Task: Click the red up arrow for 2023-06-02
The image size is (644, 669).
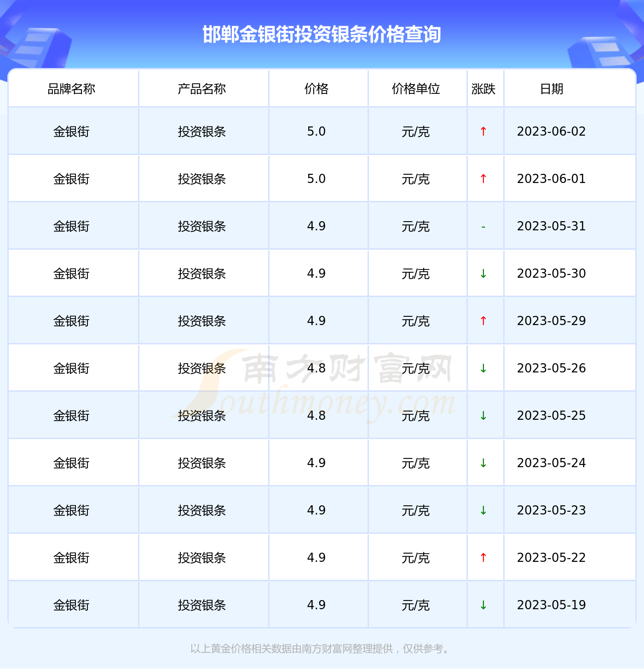Action: click(483, 132)
